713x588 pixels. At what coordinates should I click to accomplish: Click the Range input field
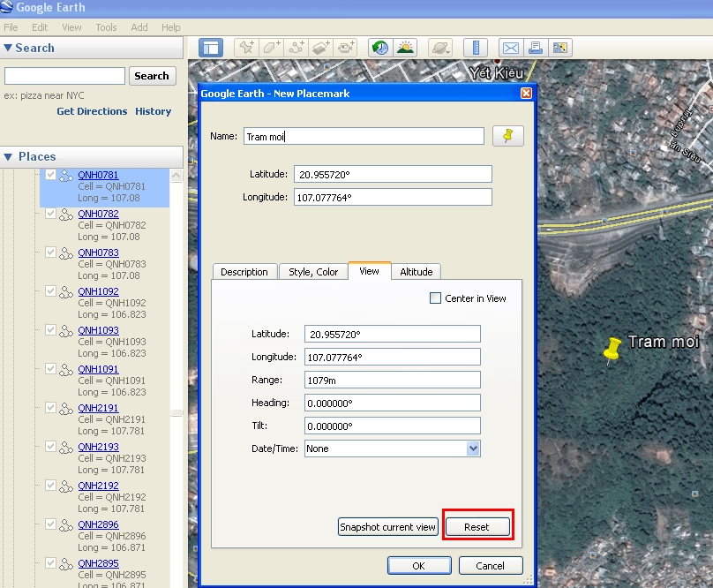coord(392,380)
